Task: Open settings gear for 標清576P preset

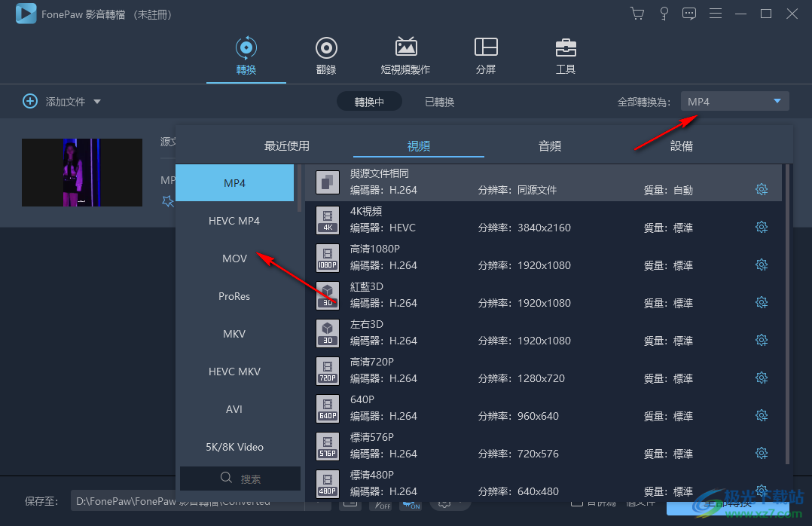Action: [x=762, y=453]
